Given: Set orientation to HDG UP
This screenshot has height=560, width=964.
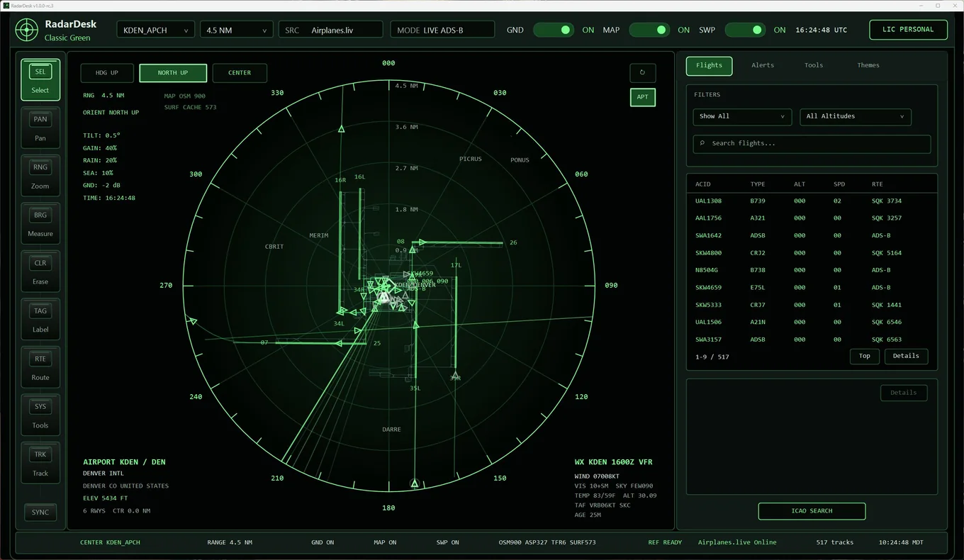Looking at the screenshot, I should pyautogui.click(x=107, y=73).
